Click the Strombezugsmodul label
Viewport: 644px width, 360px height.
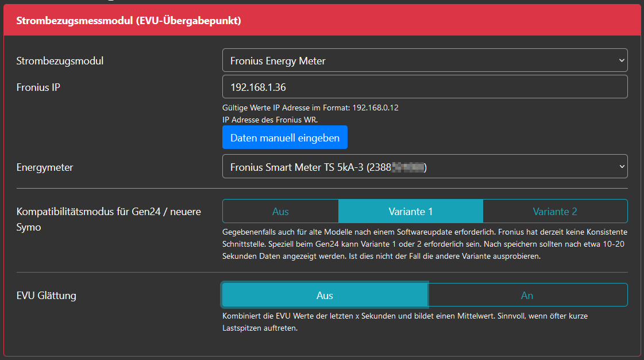pyautogui.click(x=60, y=60)
